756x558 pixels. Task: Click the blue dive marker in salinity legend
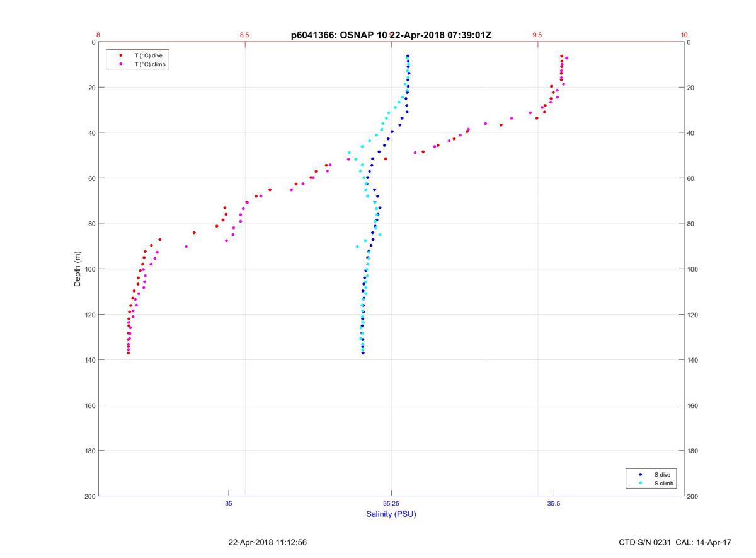[x=641, y=474]
